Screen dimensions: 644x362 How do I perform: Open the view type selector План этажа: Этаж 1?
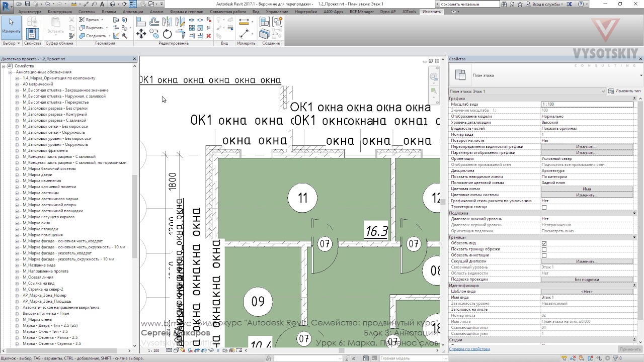(x=527, y=92)
